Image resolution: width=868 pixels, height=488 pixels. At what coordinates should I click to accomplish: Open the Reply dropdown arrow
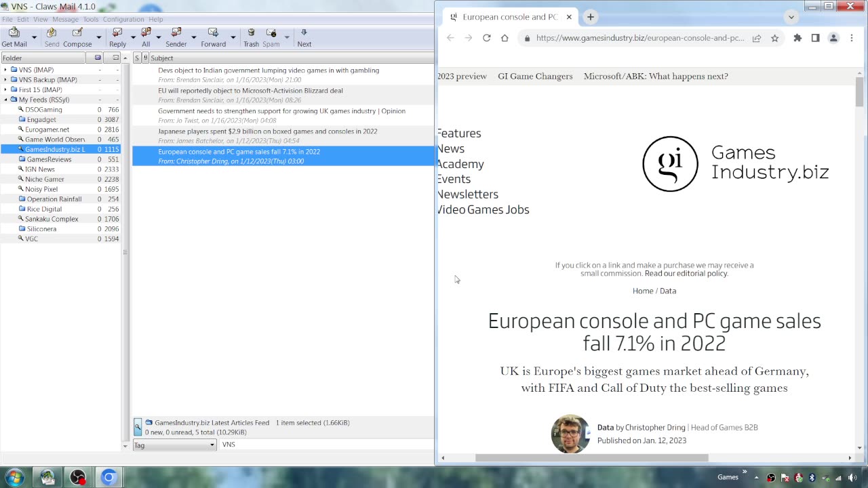133,37
